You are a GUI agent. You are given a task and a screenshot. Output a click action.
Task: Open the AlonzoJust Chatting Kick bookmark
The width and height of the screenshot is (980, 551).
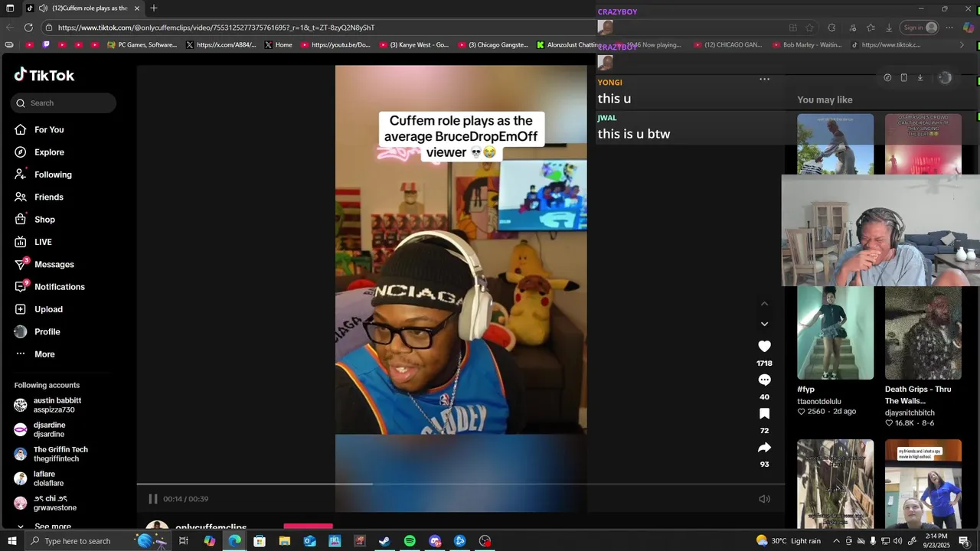point(567,45)
